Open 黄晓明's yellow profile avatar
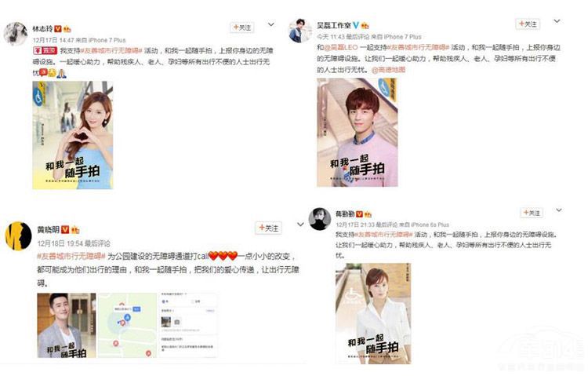Viewport: 588px width, 376px height. point(18,236)
